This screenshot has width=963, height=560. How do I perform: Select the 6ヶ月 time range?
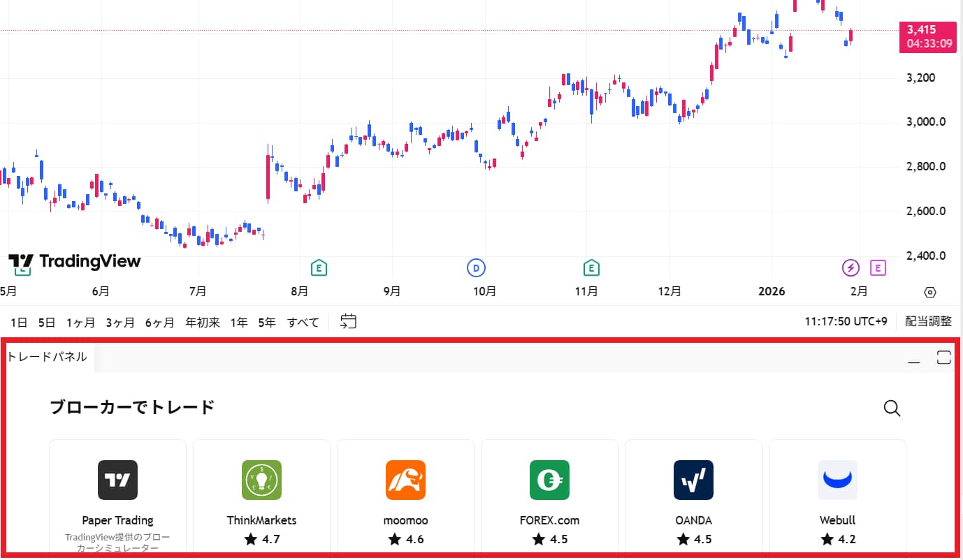pyautogui.click(x=159, y=322)
